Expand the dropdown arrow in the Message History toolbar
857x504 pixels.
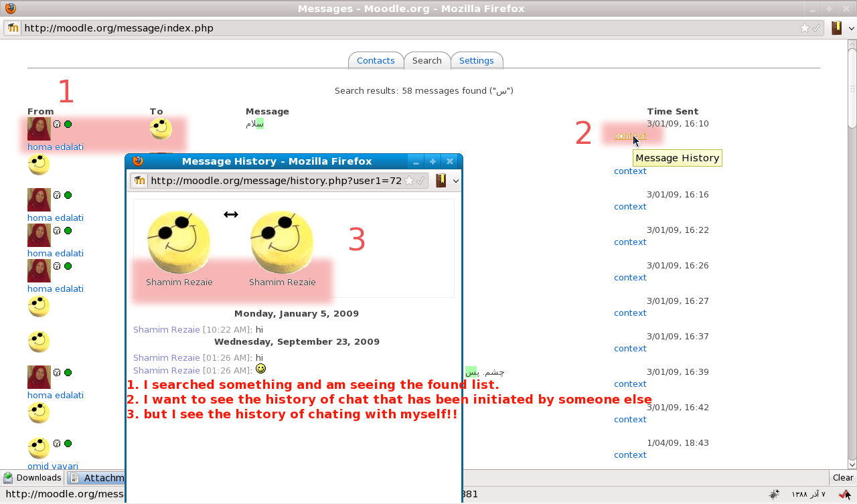click(x=456, y=181)
